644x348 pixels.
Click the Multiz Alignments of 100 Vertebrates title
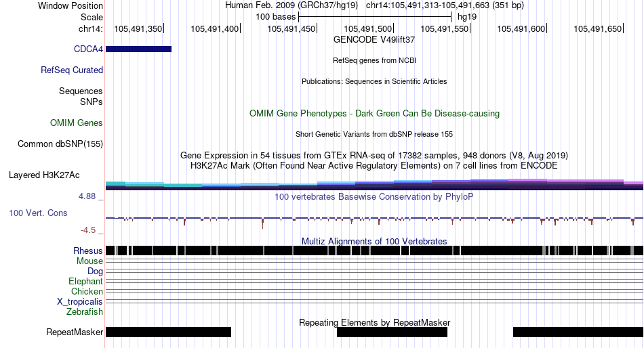point(374,241)
